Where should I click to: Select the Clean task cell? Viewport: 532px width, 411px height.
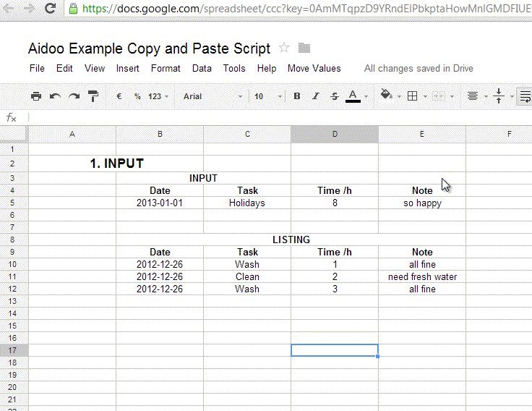click(247, 276)
